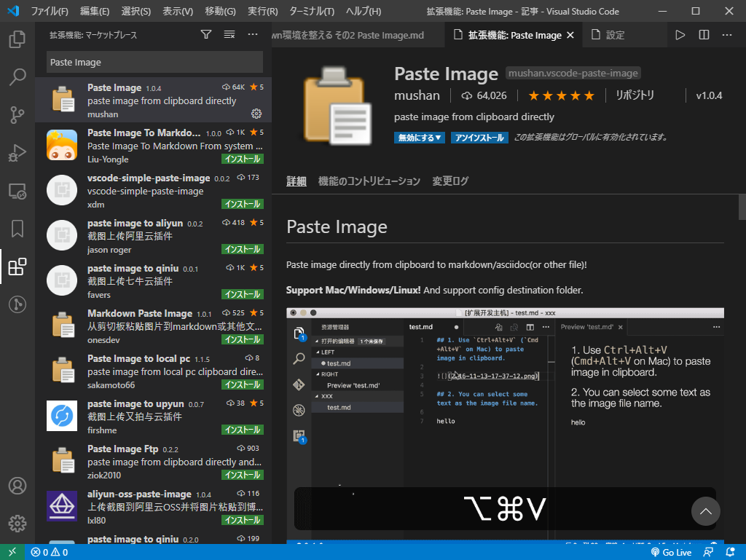Open the Manage gear in activity bar

coord(17,524)
